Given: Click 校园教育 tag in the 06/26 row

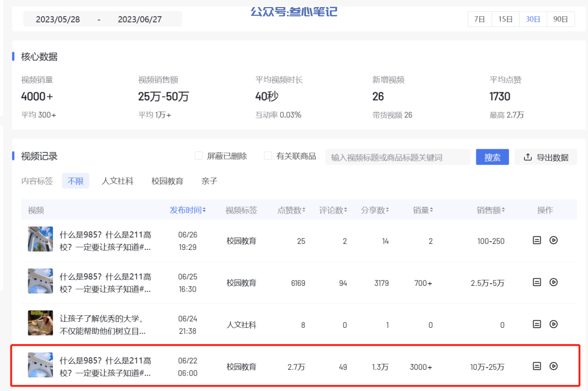Looking at the screenshot, I should 241,241.
